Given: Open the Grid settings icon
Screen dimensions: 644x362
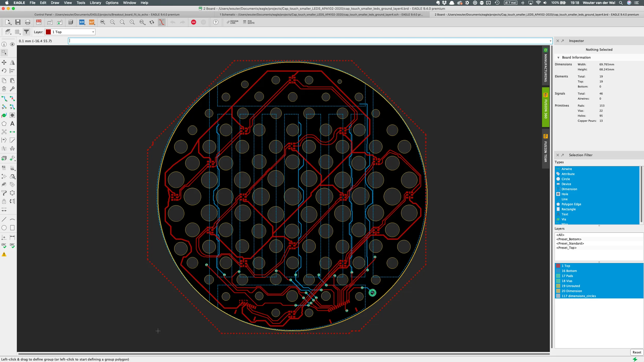Looking at the screenshot, I should pos(17,32).
